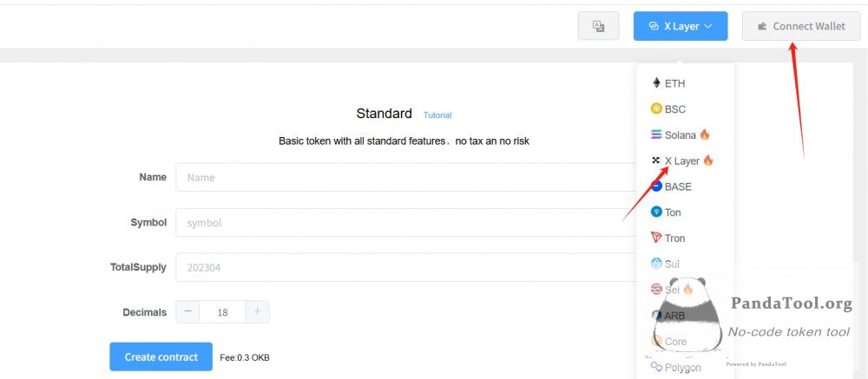The height and width of the screenshot is (379, 868).
Task: Click the Create contract button
Action: coord(161,356)
